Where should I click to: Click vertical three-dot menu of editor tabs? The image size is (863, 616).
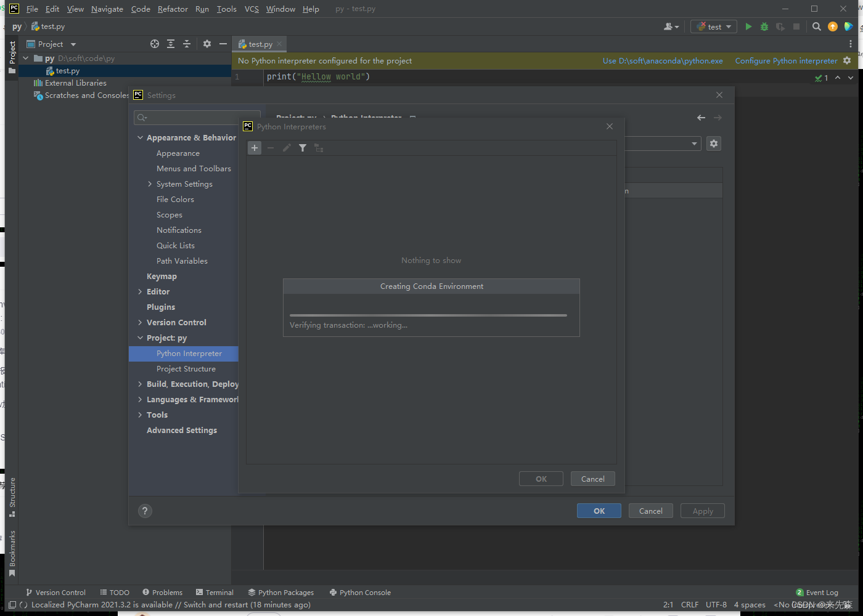tap(851, 44)
